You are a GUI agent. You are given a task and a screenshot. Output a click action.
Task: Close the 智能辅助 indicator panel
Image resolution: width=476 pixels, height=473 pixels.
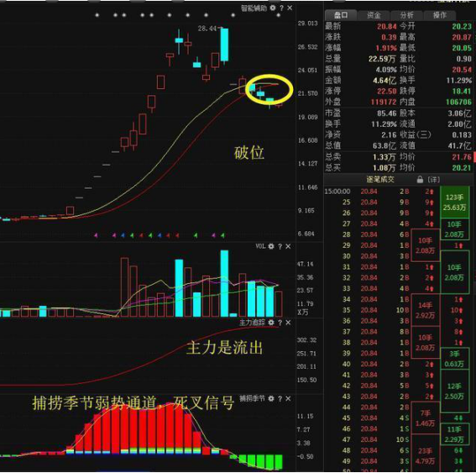[290, 8]
